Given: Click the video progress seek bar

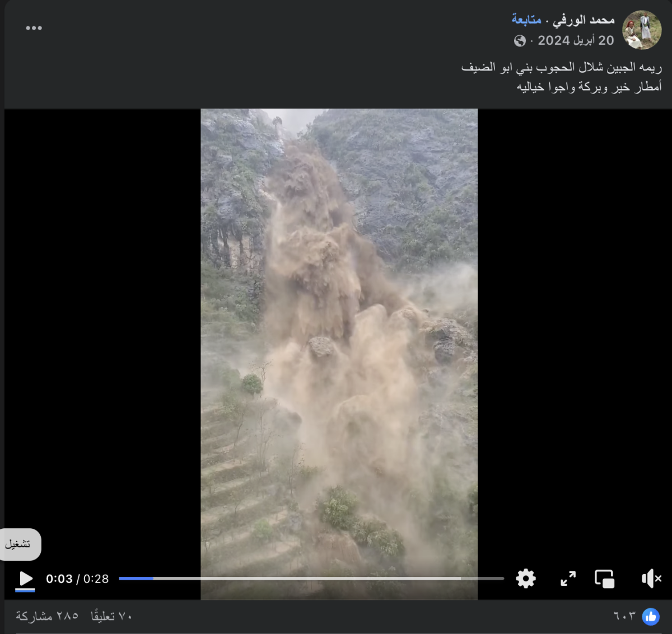Looking at the screenshot, I should 311,579.
